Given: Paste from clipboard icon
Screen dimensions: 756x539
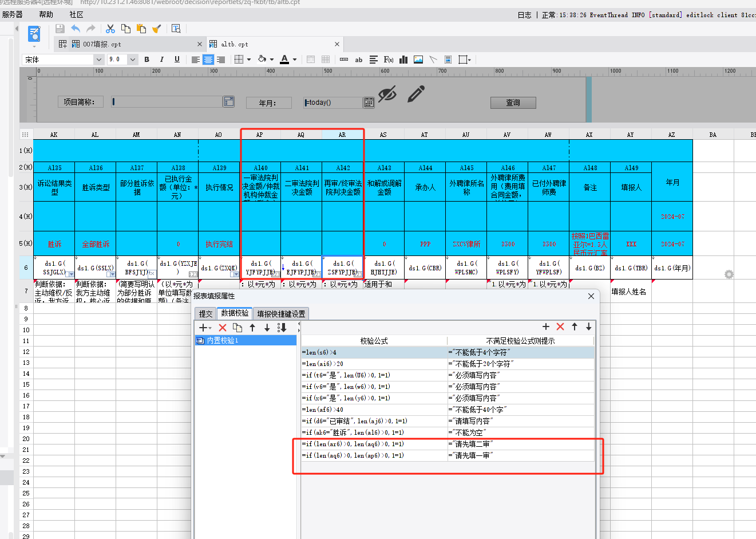Looking at the screenshot, I should coord(141,29).
